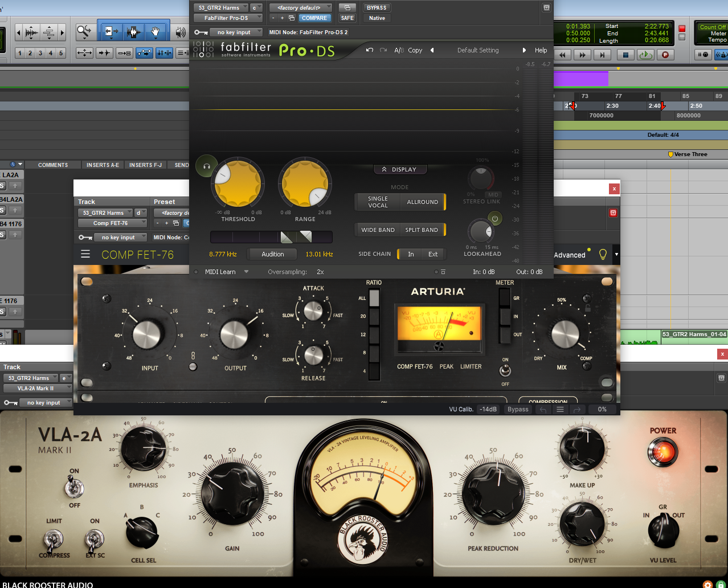Click the Go to End transport button
Viewport: 728px width, 588px height.
602,55
